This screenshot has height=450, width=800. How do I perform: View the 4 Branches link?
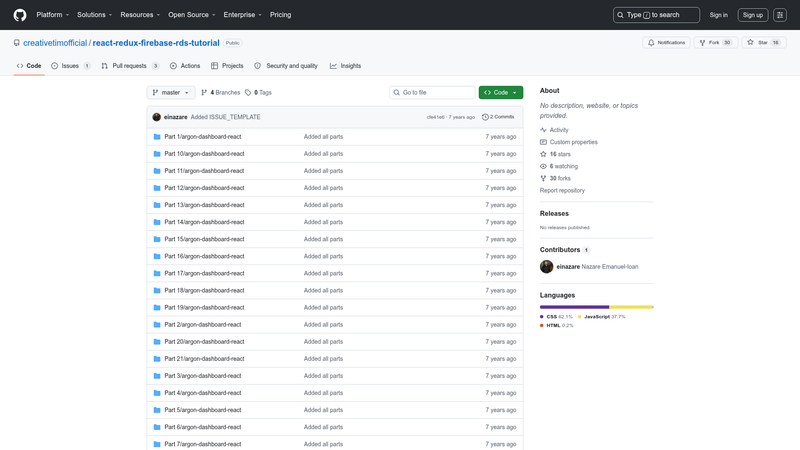220,92
